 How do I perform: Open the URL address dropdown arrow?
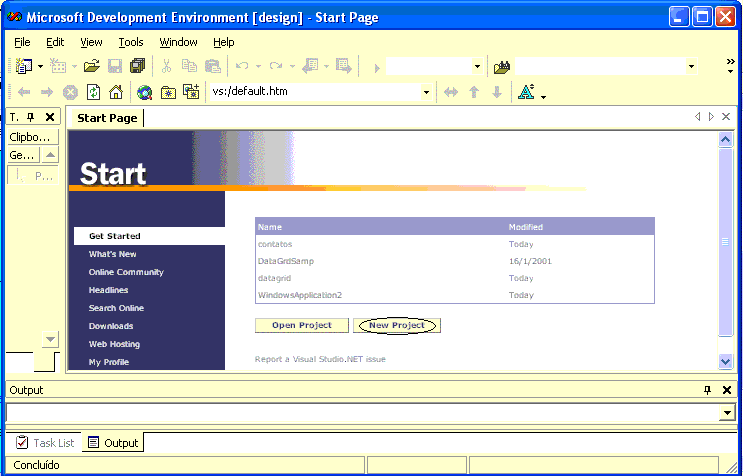(426, 92)
